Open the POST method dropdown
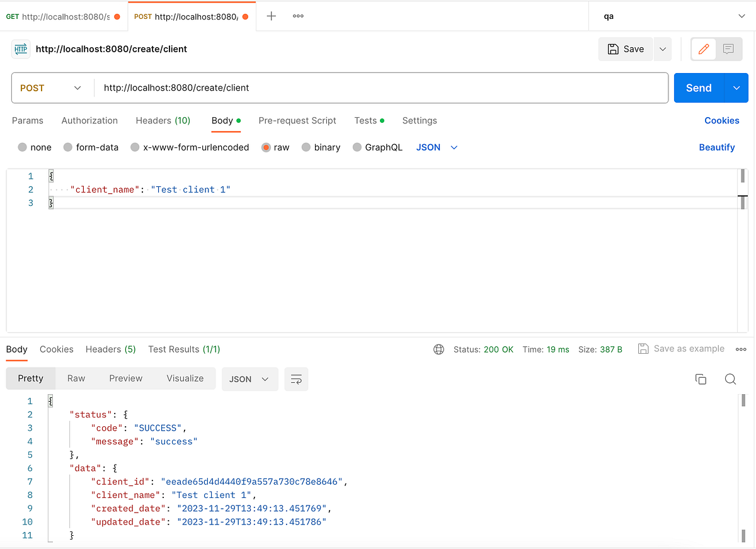The width and height of the screenshot is (756, 549). click(x=52, y=88)
